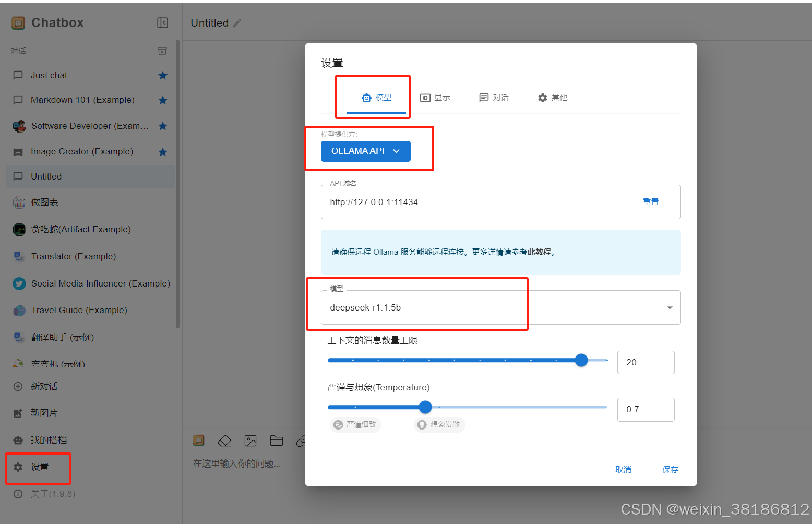The width and height of the screenshot is (812, 524).
Task: Click the Chatbox logo in sidebar header
Action: coord(18,23)
